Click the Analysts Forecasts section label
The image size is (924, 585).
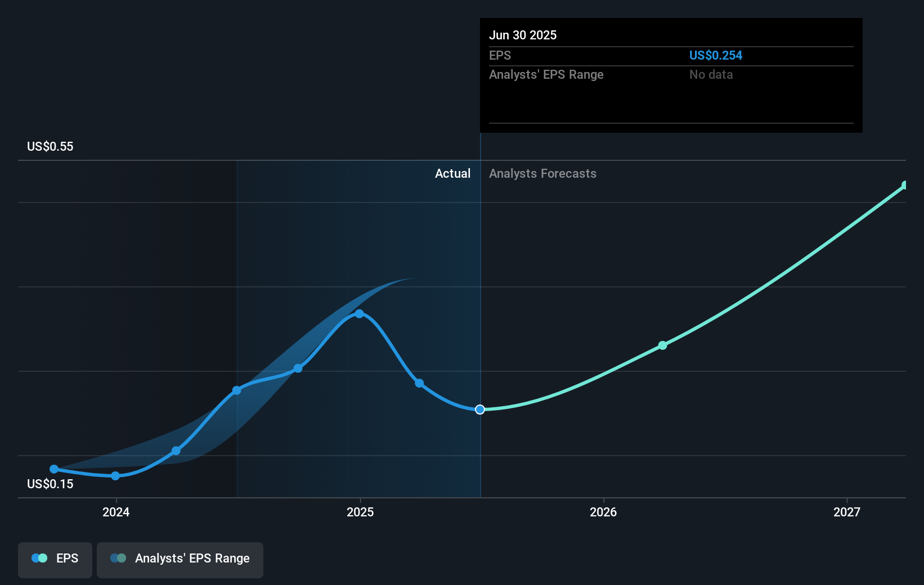pos(542,174)
